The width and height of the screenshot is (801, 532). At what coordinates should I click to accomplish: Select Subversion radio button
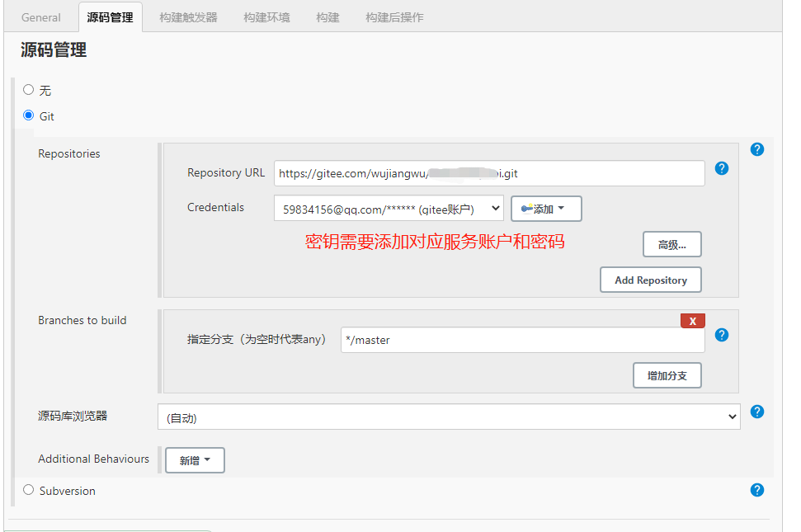pyautogui.click(x=28, y=490)
